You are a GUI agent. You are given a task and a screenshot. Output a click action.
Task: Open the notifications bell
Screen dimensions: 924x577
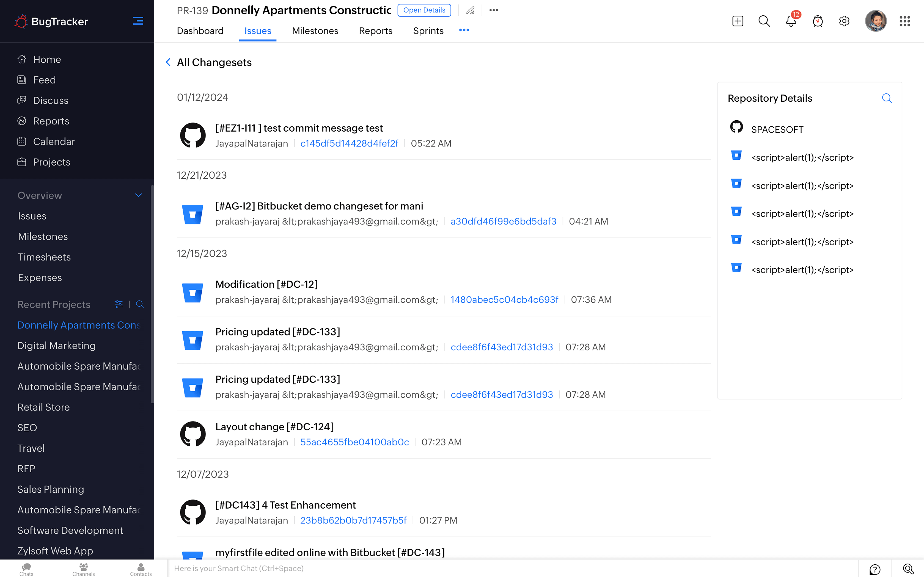[x=790, y=21]
